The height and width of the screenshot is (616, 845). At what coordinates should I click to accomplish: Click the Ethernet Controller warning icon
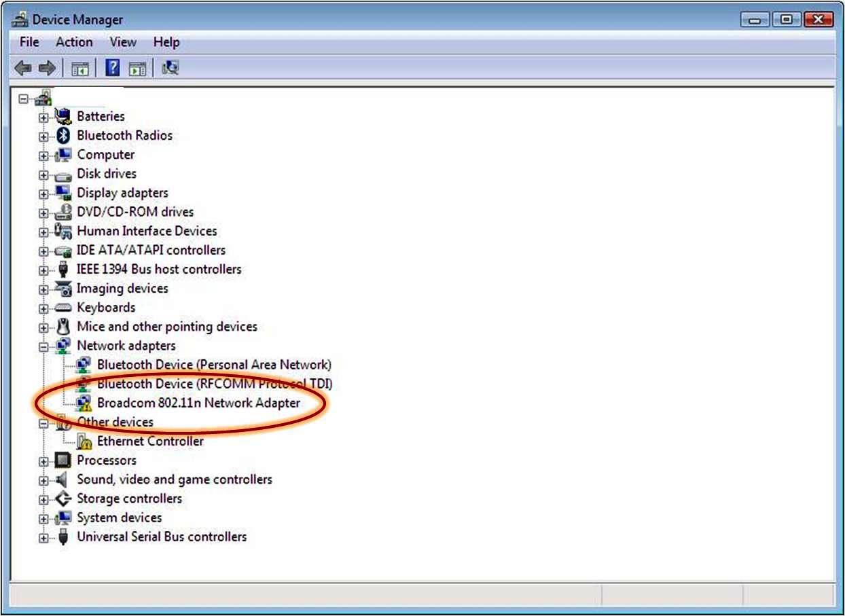pyautogui.click(x=84, y=441)
